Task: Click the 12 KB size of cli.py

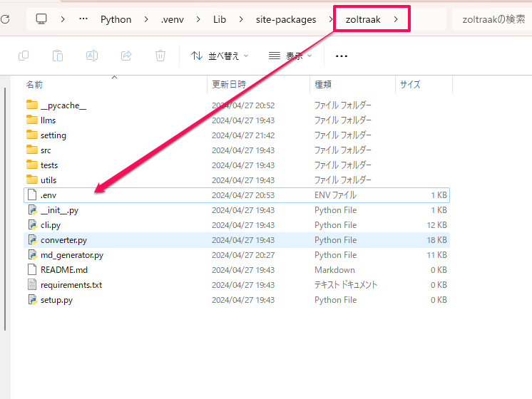Action: (x=436, y=225)
